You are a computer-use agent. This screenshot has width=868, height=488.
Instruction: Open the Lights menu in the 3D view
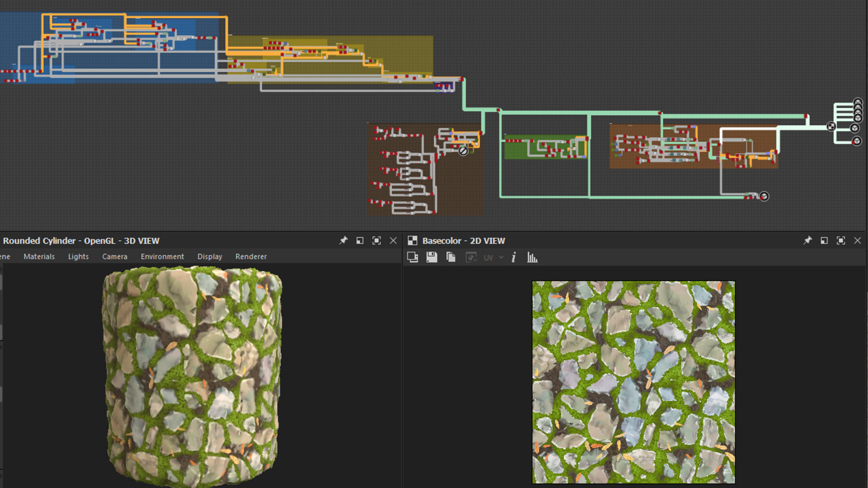[x=78, y=256]
